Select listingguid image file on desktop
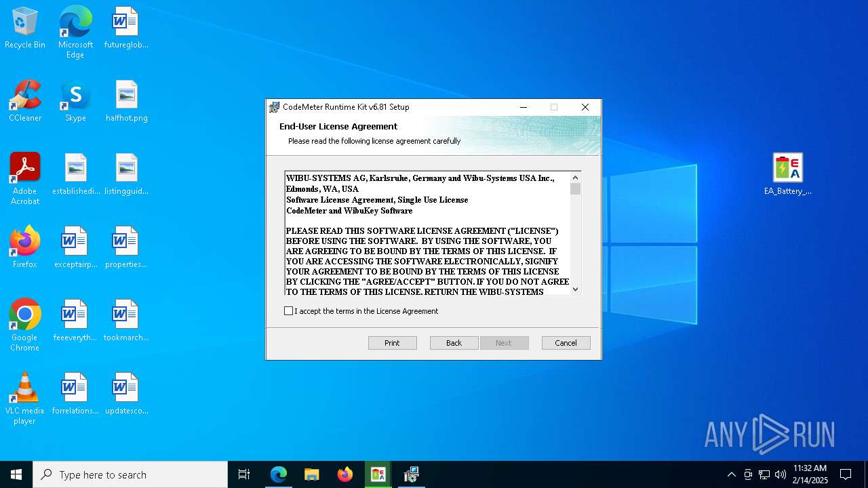Screen dimensions: 868x488 [126, 175]
